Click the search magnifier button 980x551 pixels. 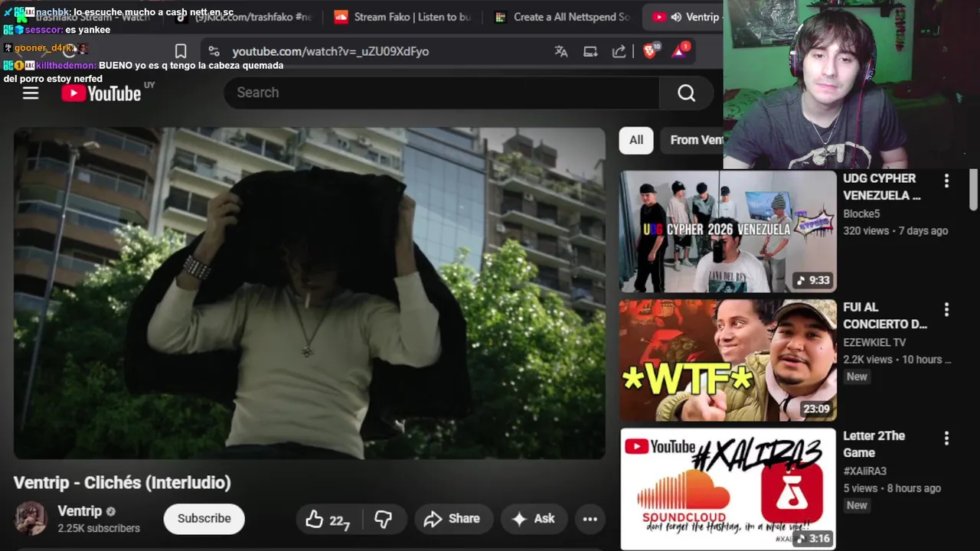(x=687, y=93)
